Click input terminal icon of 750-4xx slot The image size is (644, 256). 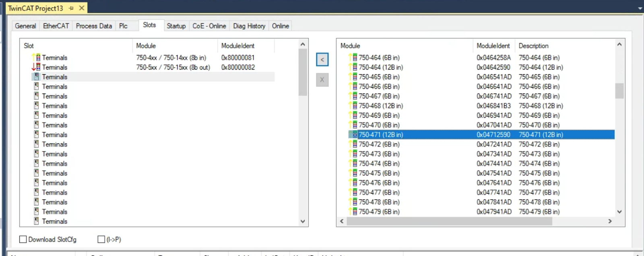tap(36, 57)
